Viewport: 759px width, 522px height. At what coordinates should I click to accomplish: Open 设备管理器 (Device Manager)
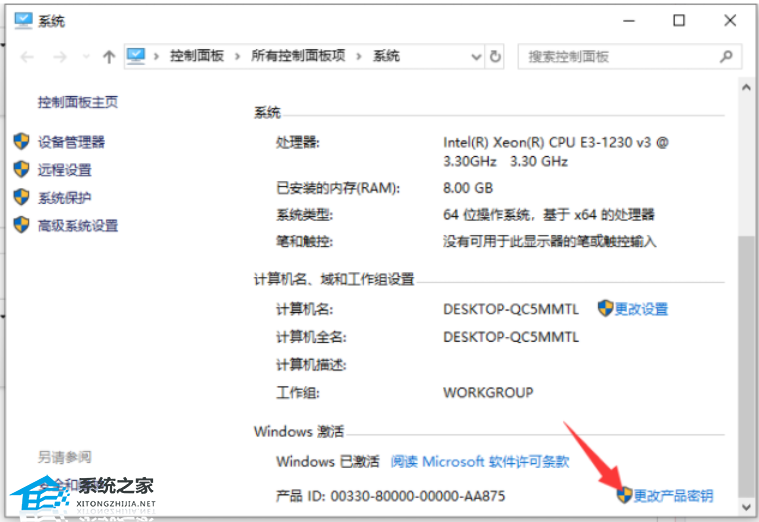click(x=71, y=142)
